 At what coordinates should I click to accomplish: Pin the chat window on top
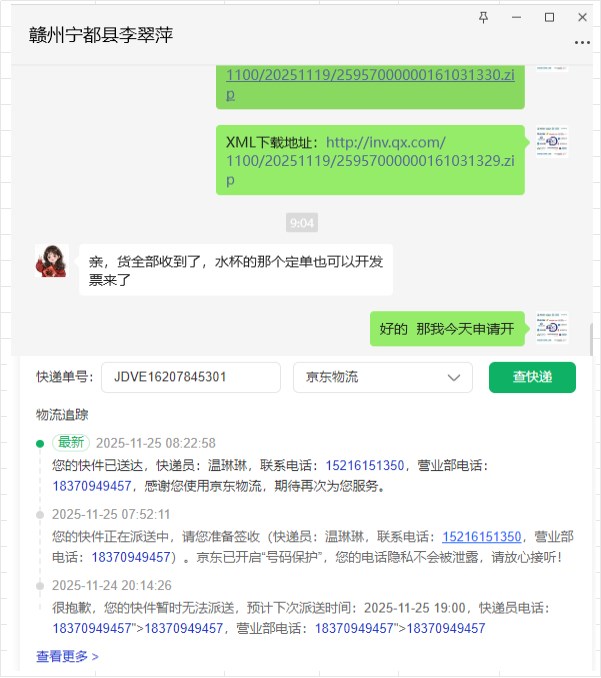483,17
